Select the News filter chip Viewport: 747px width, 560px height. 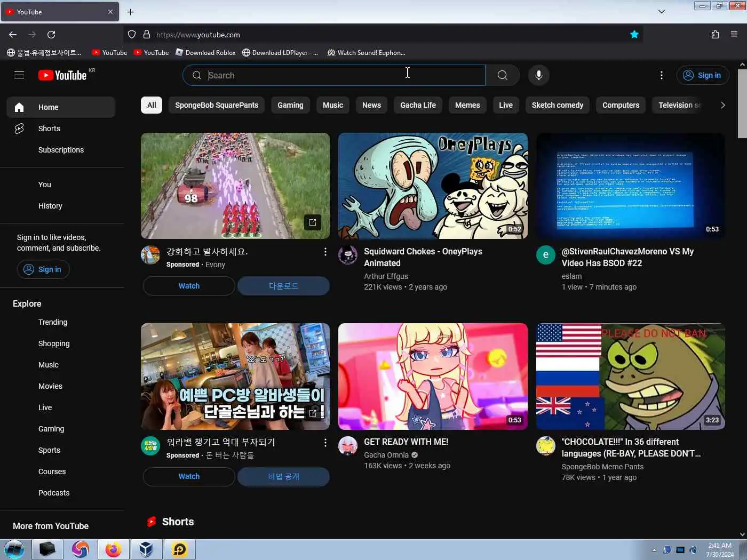tap(371, 105)
